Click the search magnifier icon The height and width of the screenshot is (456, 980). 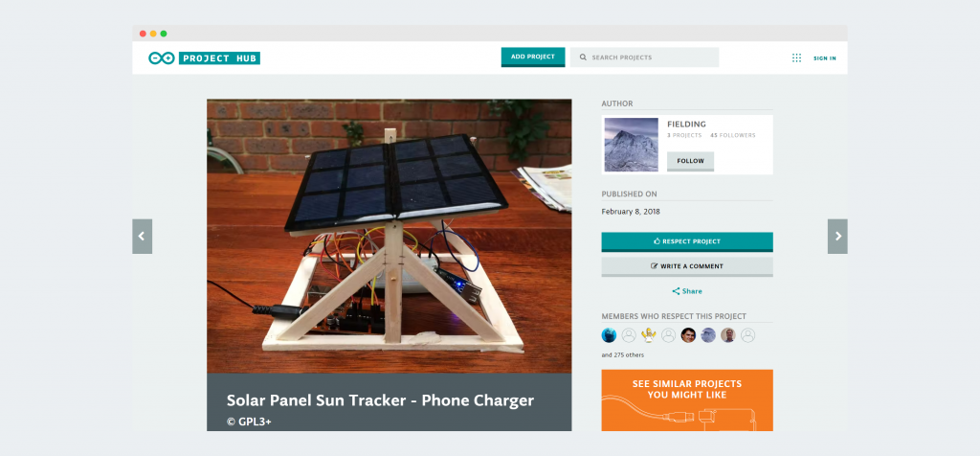coord(583,57)
